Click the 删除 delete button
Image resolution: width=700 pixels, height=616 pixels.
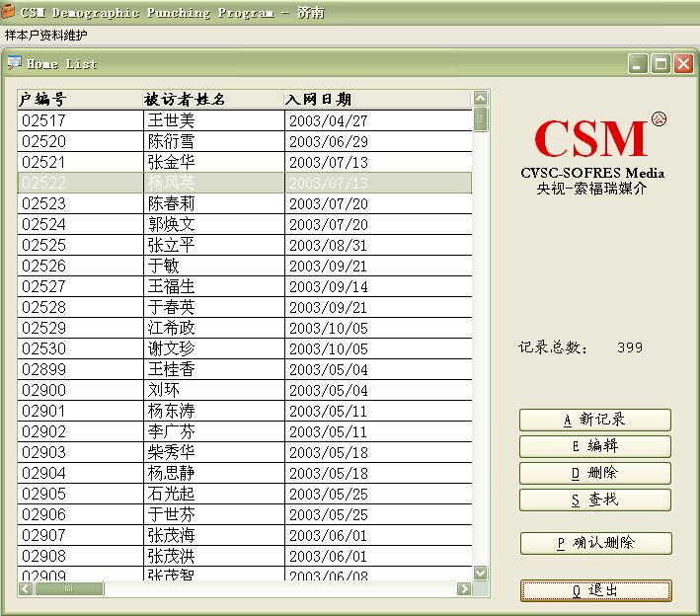click(x=594, y=473)
